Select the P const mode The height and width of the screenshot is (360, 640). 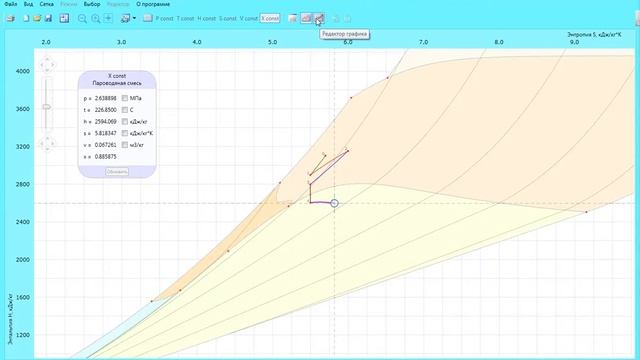pyautogui.click(x=164, y=19)
